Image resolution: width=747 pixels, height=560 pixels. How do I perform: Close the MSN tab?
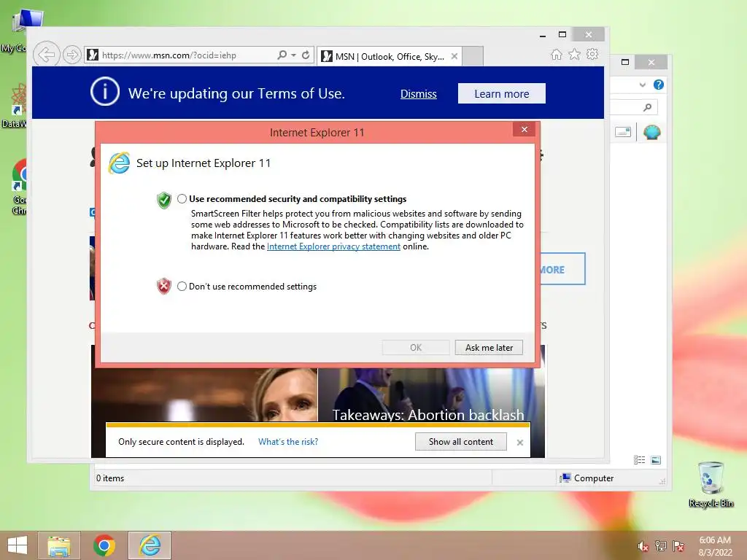(454, 56)
